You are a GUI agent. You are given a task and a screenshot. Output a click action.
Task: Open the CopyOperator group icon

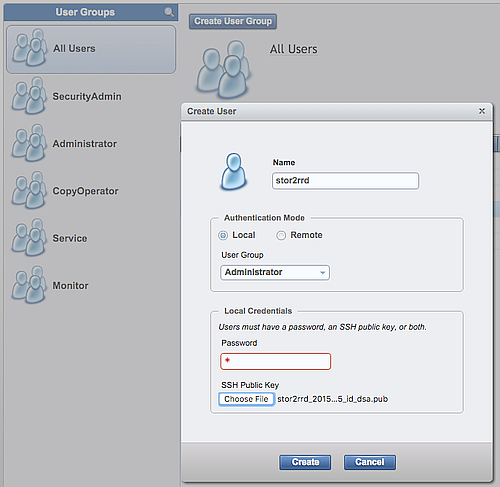coord(29,190)
